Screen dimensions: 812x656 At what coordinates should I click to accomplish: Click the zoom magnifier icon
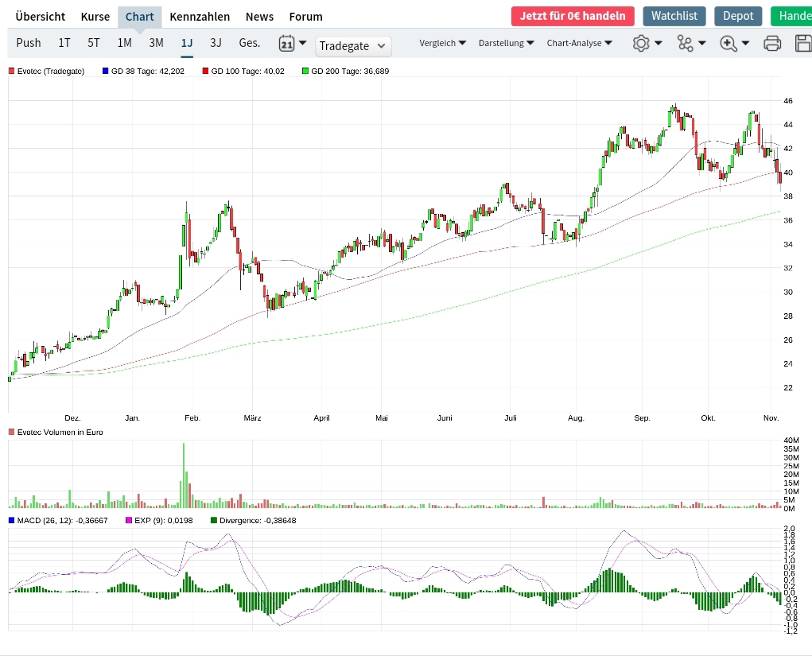point(728,43)
